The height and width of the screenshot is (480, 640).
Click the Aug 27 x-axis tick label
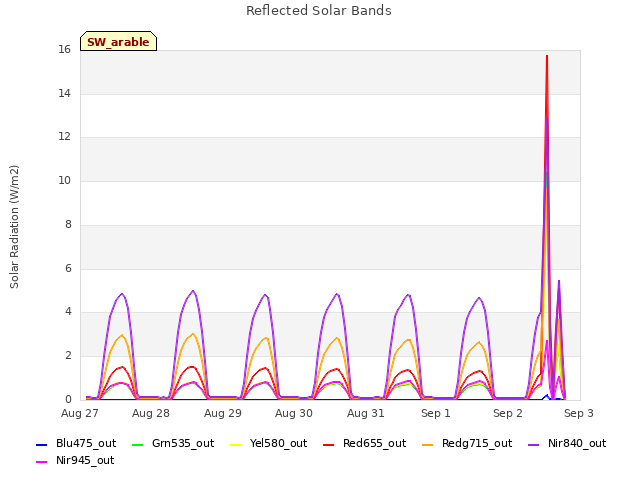[80, 413]
